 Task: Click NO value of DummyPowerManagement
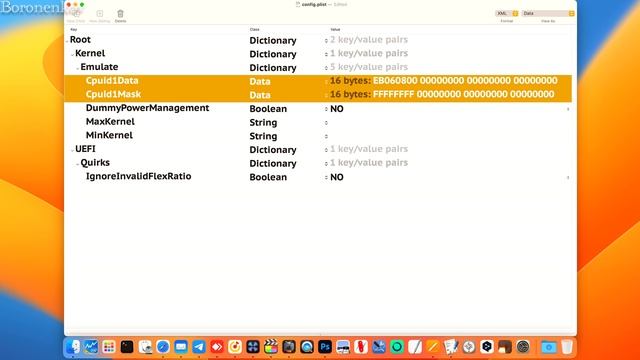click(337, 109)
